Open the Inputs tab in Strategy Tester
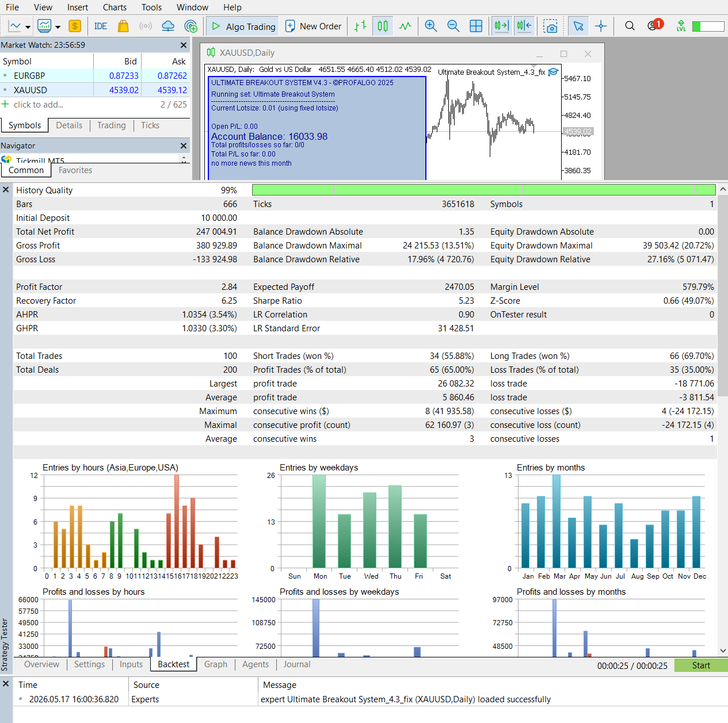 pos(131,664)
